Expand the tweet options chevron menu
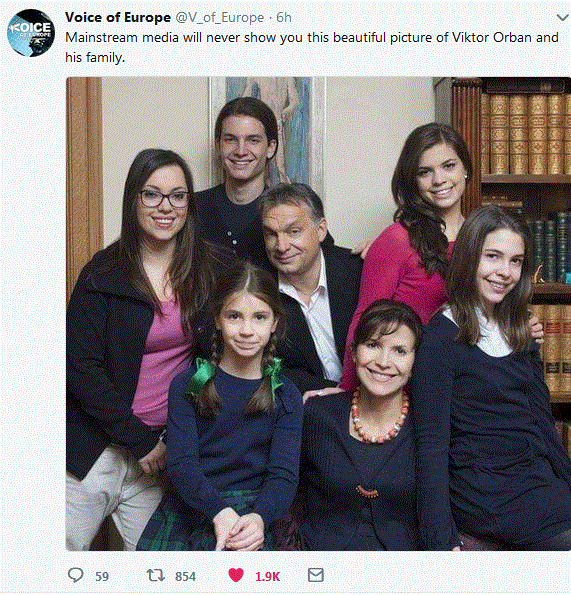The width and height of the screenshot is (571, 595). [x=563, y=17]
